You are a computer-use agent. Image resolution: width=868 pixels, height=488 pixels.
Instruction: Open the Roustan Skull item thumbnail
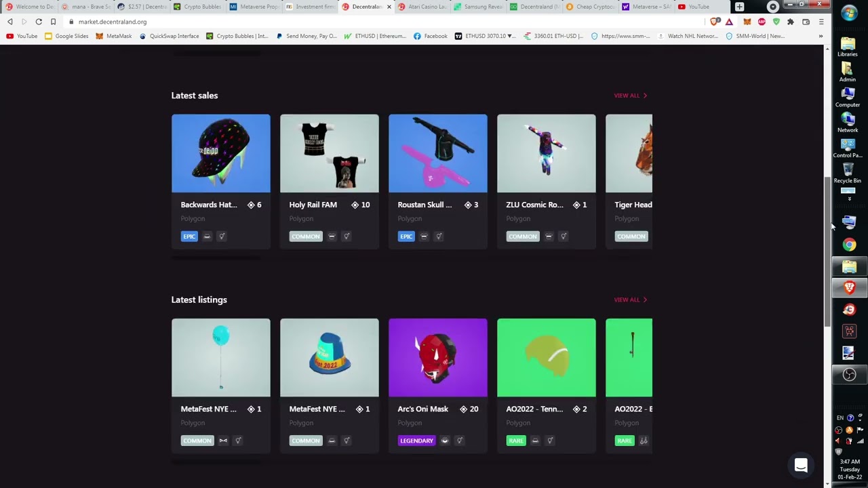(x=437, y=153)
